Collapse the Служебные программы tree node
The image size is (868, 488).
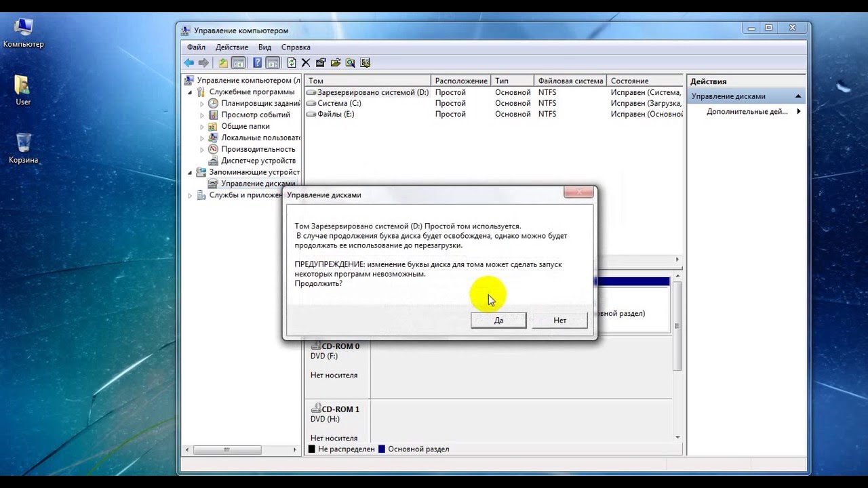tap(191, 92)
